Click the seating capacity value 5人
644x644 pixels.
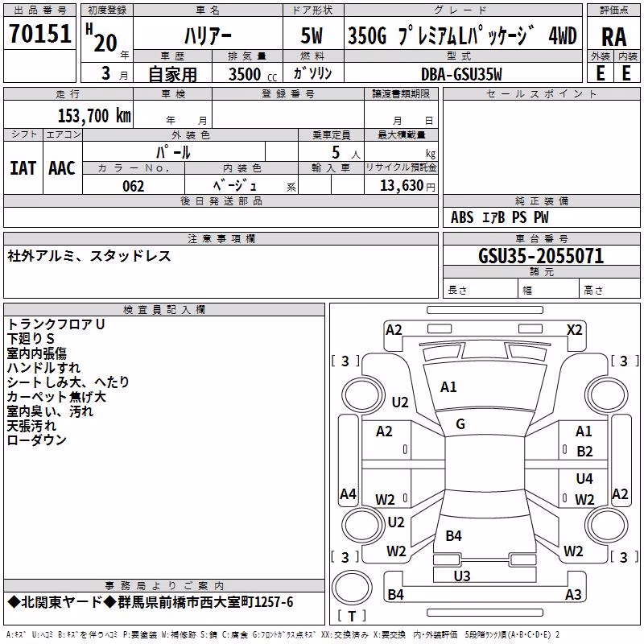click(345, 153)
